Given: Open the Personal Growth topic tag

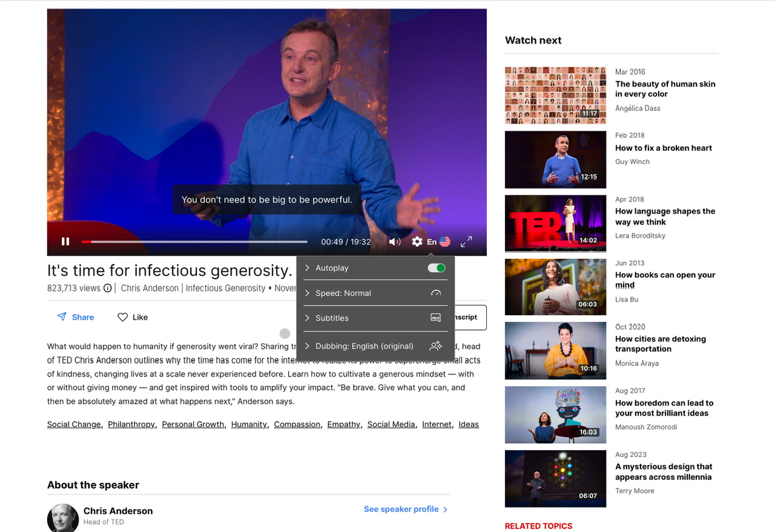Looking at the screenshot, I should (x=193, y=424).
